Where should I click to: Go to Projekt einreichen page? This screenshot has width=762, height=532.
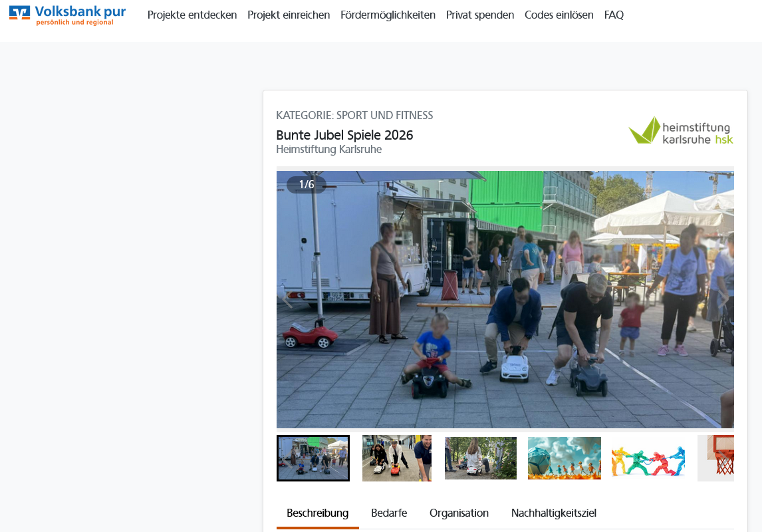click(x=289, y=15)
